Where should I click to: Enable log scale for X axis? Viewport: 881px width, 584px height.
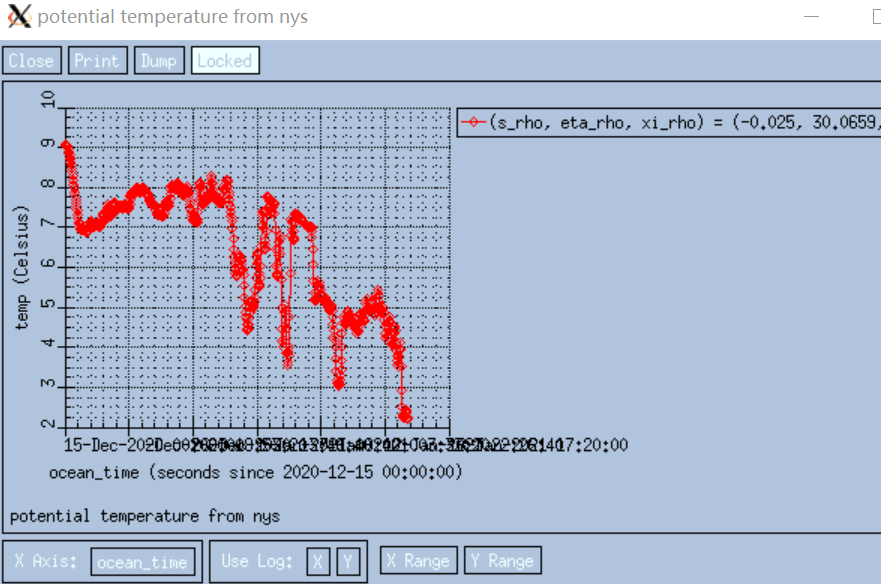point(317,561)
